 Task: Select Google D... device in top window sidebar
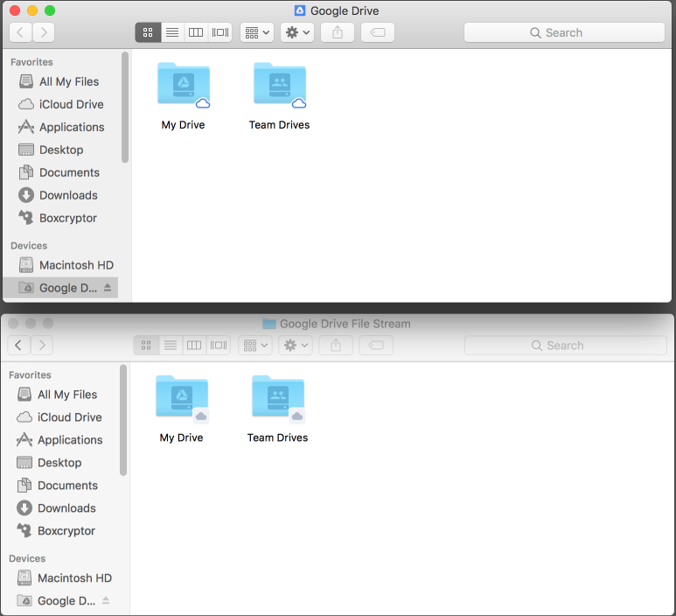tap(60, 288)
